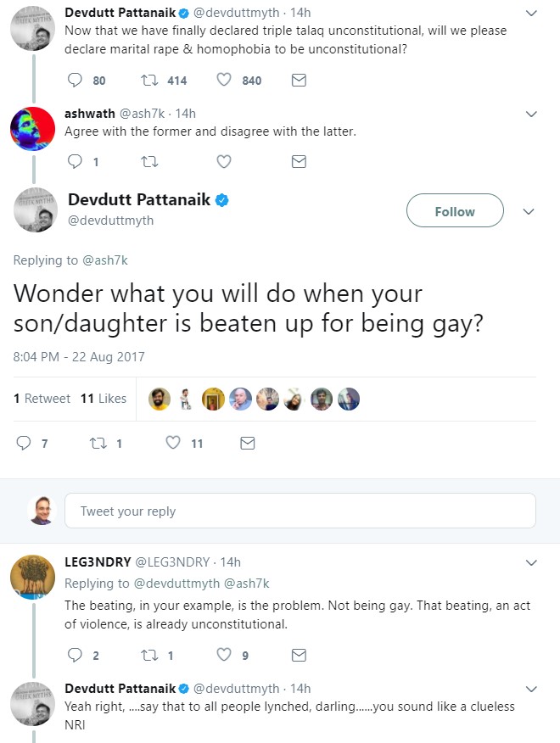Retweet ashwath's reply tweet
Screen dimensions: 560x743
coord(149,161)
